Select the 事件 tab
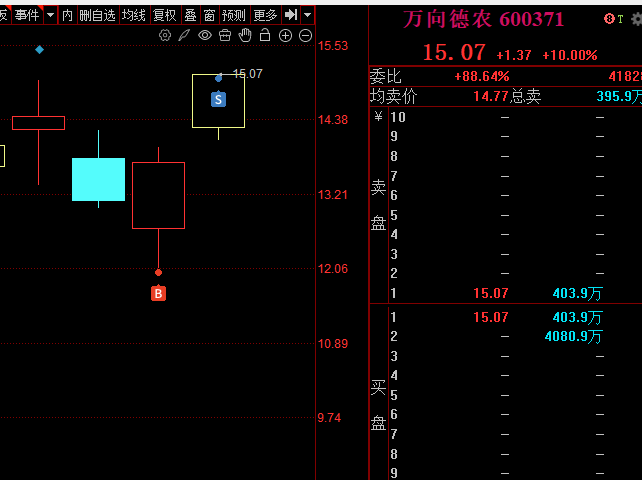Viewport: 642px width, 480px height. pyautogui.click(x=27, y=15)
